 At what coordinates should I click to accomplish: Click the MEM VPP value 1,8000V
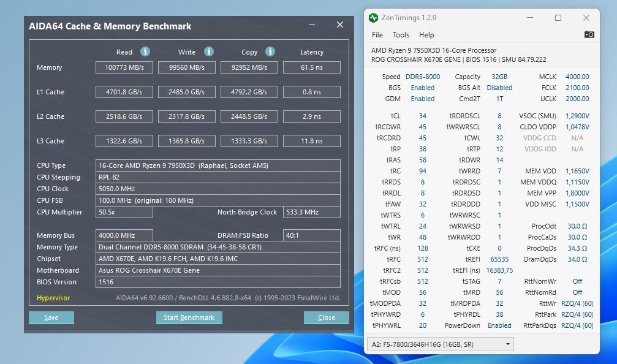click(577, 193)
